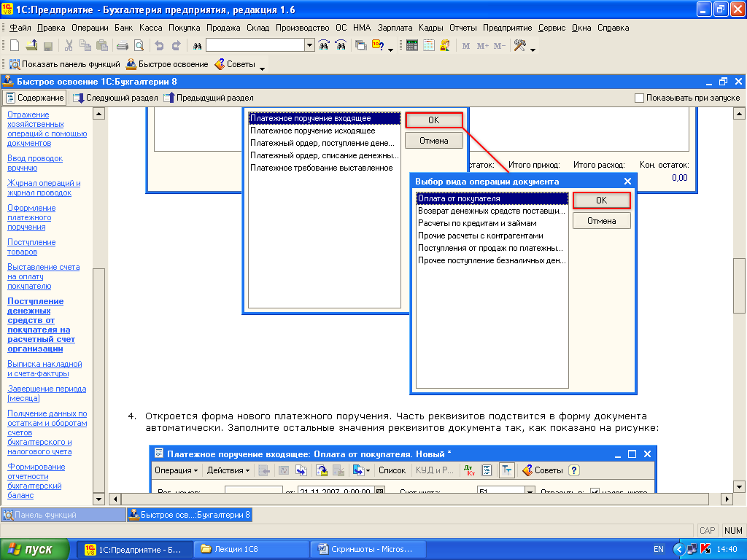Viewport: 747px width, 560px height.
Task: Go to Следующий раздел
Action: pyautogui.click(x=115, y=98)
